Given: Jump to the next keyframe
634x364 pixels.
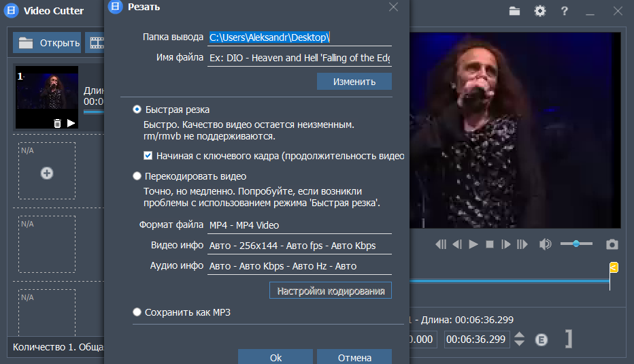Looking at the screenshot, I should click(522, 244).
